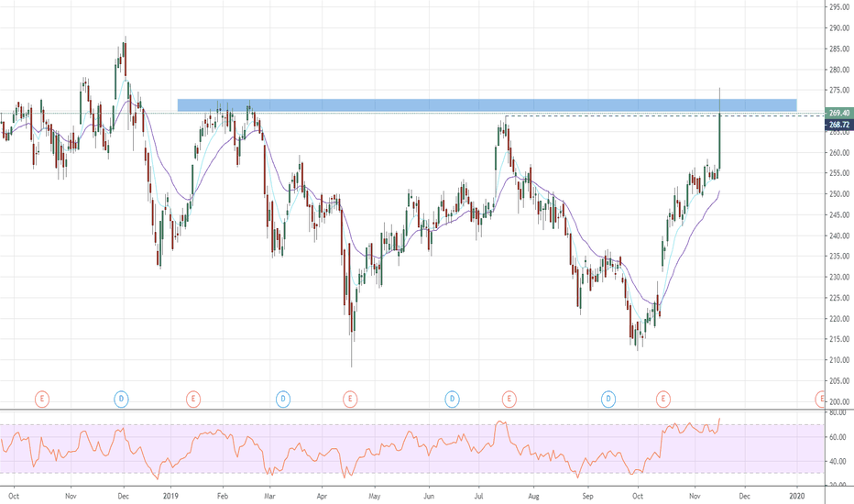Screen dimensions: 854x504
Task: Click the Feb label on time axis
Action: (223, 496)
